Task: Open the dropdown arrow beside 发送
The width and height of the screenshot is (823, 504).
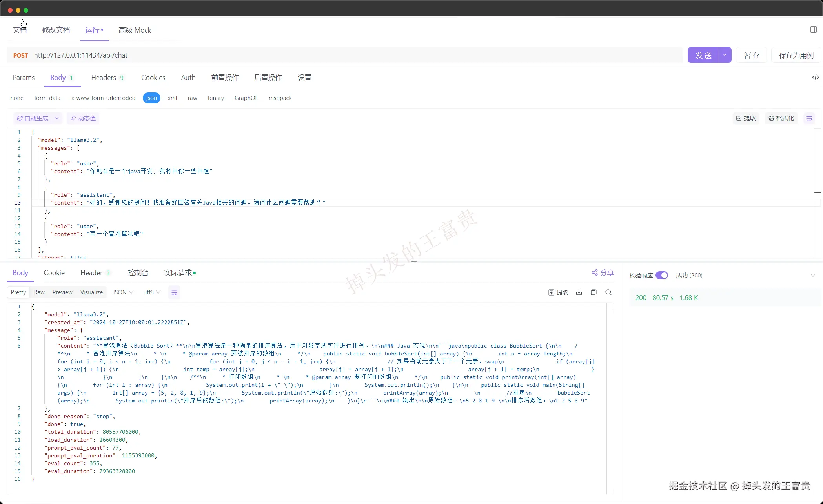Action: pyautogui.click(x=724, y=55)
